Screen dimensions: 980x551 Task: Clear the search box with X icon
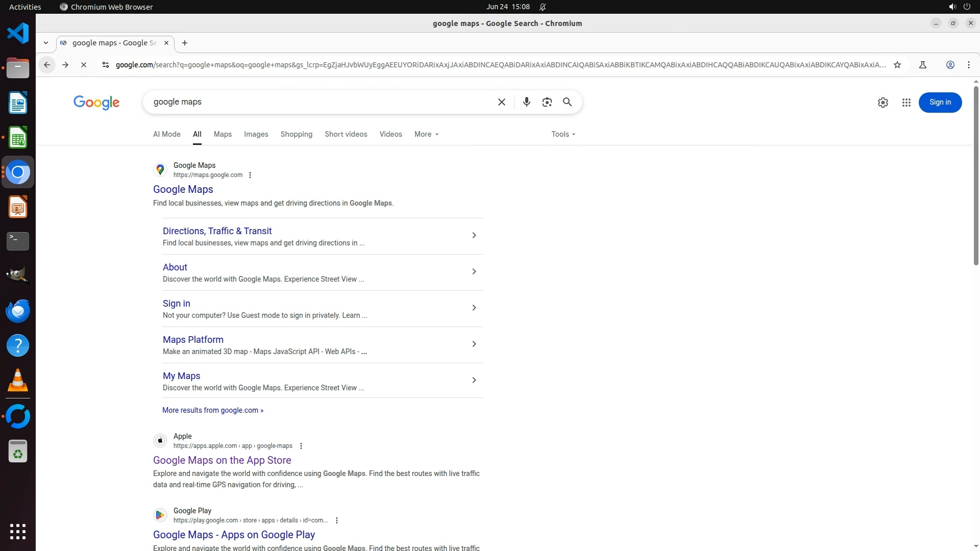[501, 102]
